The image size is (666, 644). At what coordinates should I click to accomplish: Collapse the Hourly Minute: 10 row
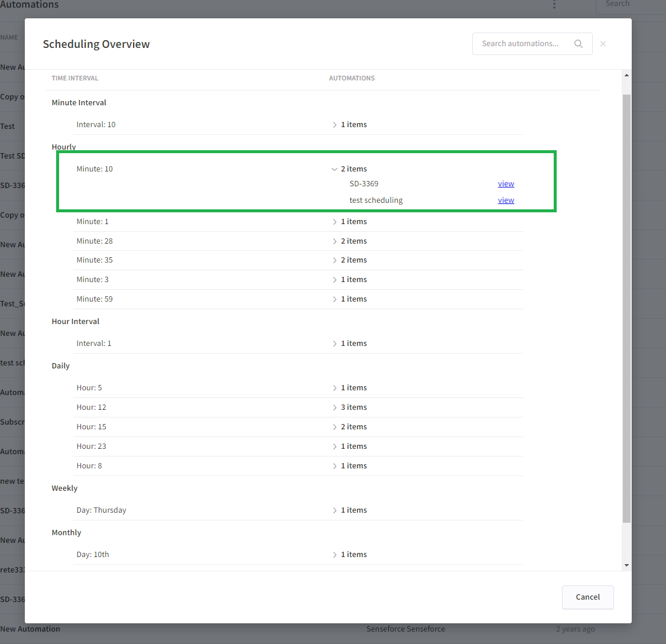point(334,169)
